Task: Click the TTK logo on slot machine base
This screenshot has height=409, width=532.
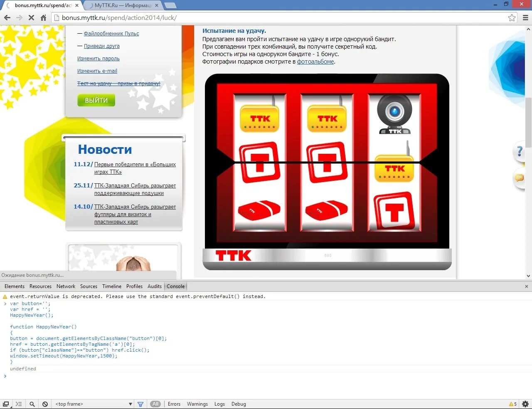Action: 234,256
